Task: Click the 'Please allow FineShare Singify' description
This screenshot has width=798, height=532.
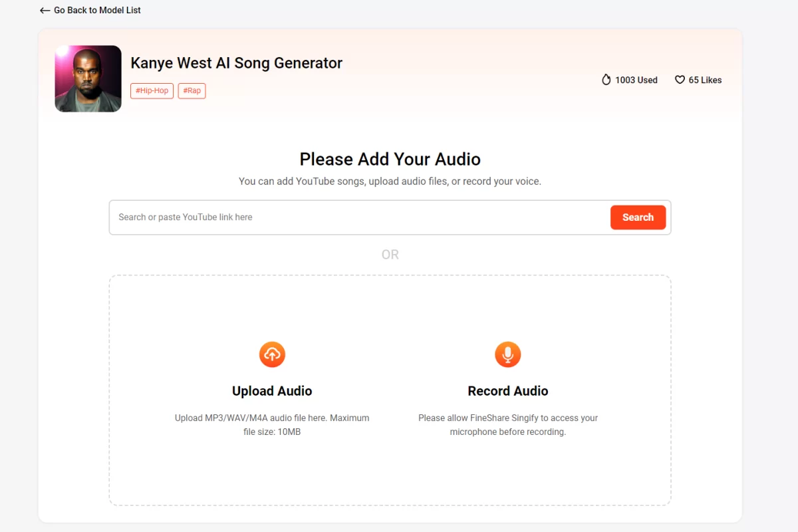Action: 508,425
